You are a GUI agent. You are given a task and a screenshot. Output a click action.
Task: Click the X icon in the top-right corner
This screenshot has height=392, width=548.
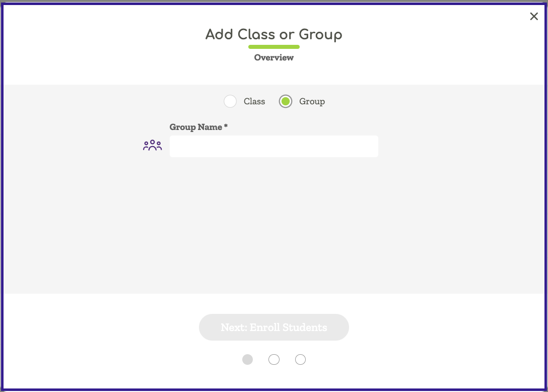click(534, 16)
